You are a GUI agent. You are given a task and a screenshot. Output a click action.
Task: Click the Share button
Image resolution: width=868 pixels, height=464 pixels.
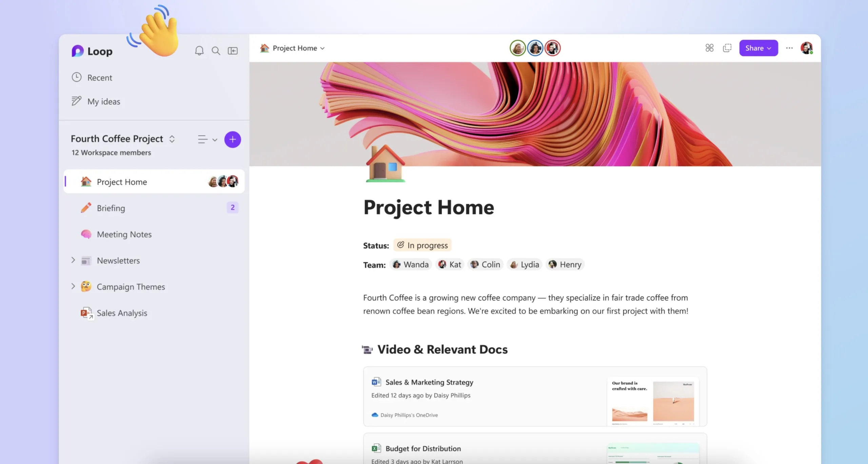757,48
